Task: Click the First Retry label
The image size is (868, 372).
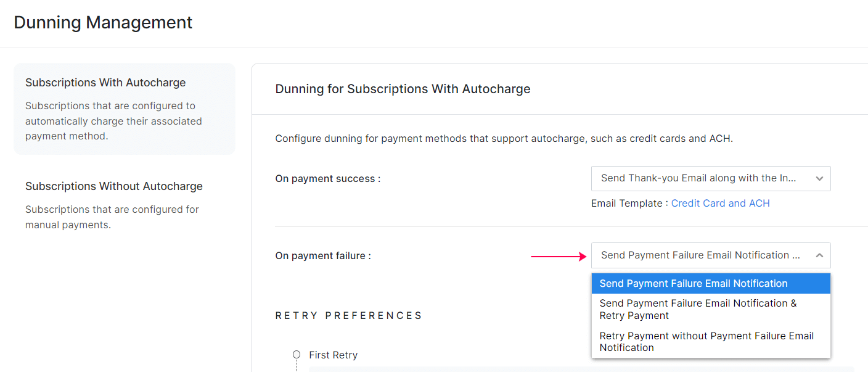Action: (x=333, y=355)
